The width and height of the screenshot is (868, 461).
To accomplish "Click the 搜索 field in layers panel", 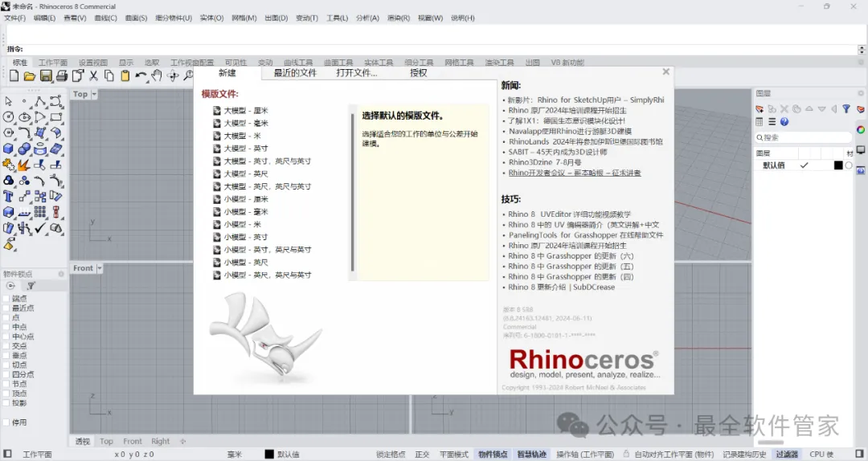I will click(803, 137).
